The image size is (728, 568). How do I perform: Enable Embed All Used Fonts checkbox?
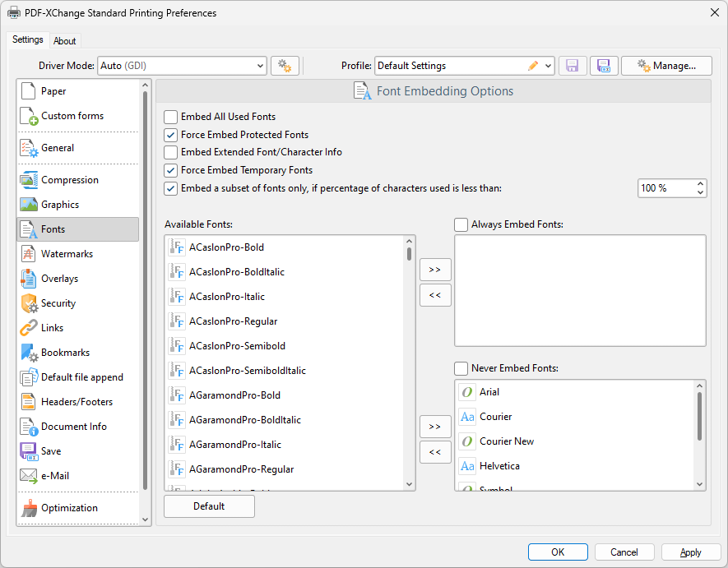click(x=171, y=117)
